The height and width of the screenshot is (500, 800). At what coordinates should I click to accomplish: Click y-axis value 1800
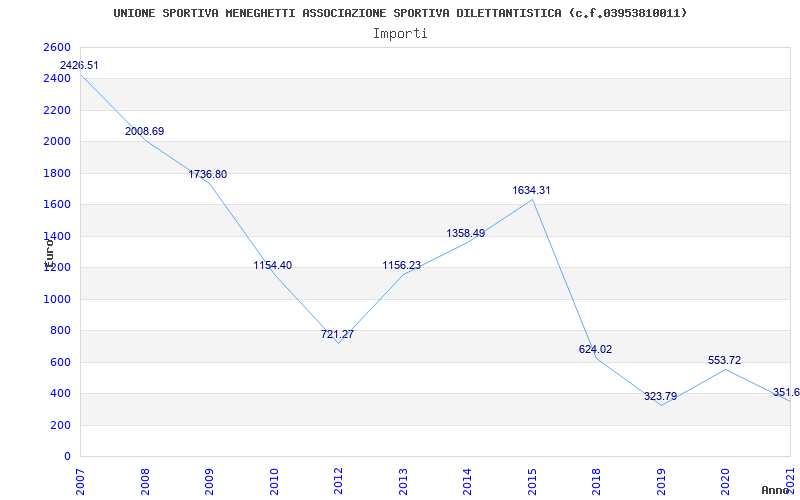(58, 173)
